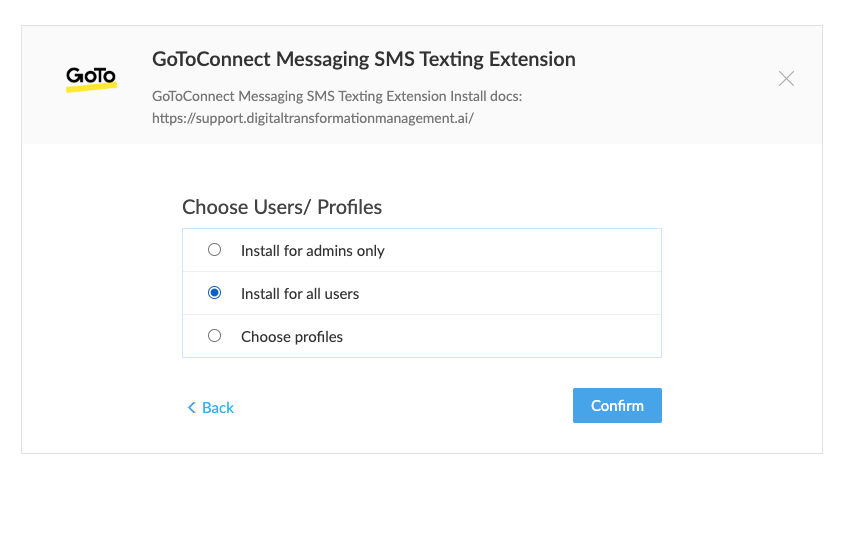Click the Choose Users/ Profiles heading
Image resolution: width=854 pixels, height=549 pixels.
(x=282, y=208)
